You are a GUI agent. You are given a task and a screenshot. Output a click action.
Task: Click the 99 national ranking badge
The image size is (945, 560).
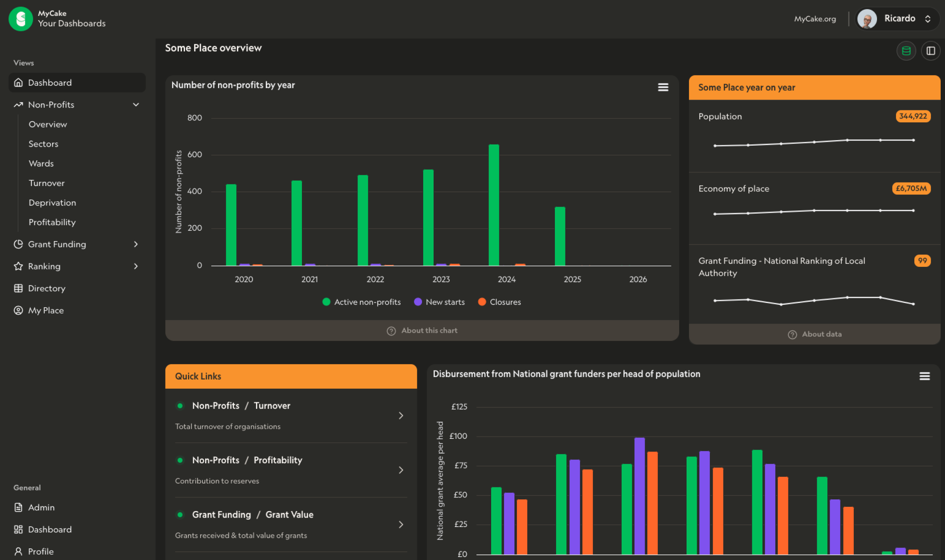coord(922,261)
